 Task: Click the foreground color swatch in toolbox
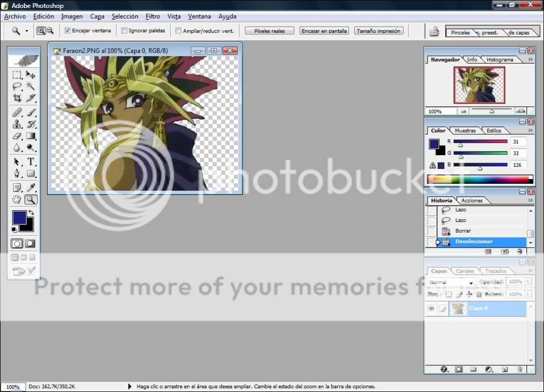point(20,217)
